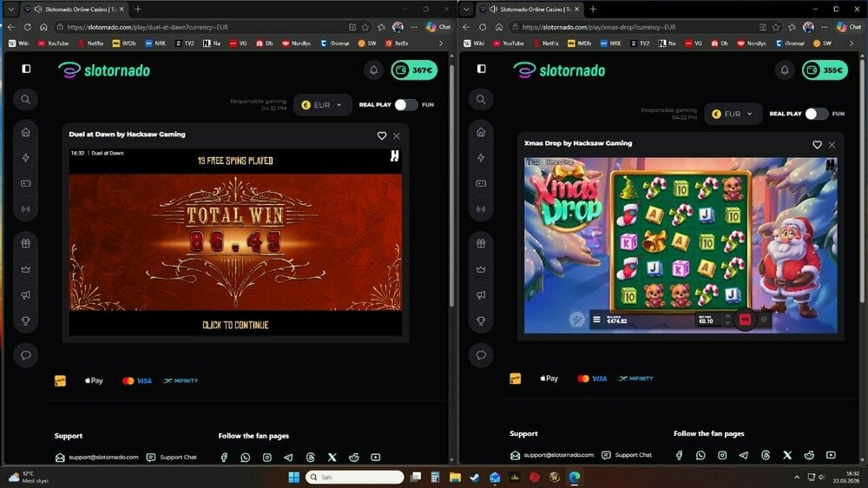868x488 pixels.
Task: Click the red spin button in Xmas Drop
Action: [x=745, y=319]
